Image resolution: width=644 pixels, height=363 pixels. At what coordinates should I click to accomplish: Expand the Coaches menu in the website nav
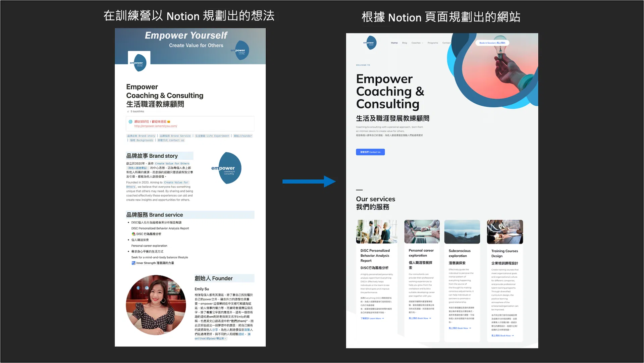[417, 43]
